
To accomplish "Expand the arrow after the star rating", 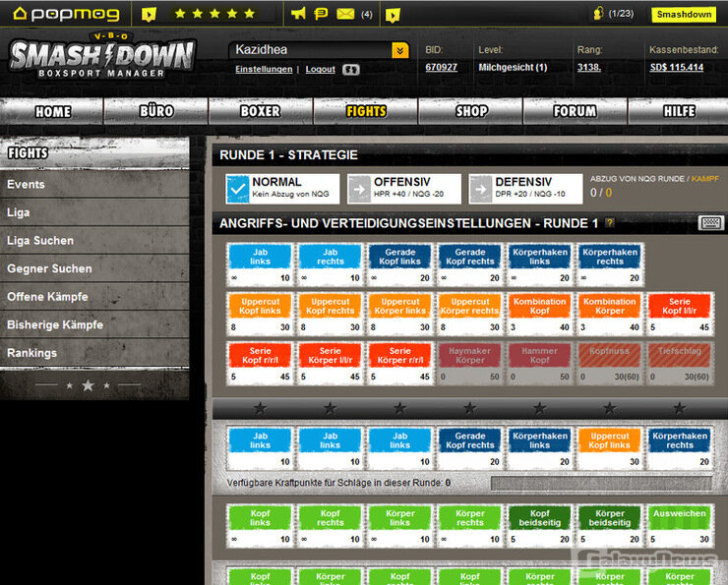I will [150, 14].
